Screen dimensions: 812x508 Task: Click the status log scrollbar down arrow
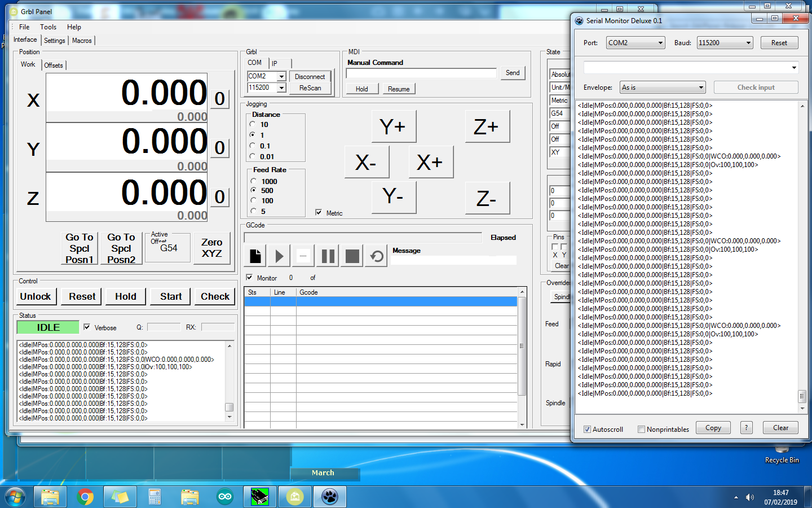click(230, 417)
